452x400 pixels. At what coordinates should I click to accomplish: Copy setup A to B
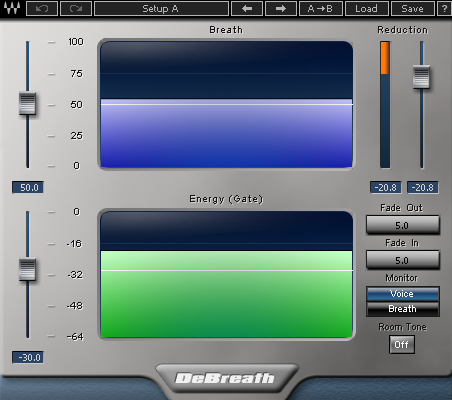(321, 8)
